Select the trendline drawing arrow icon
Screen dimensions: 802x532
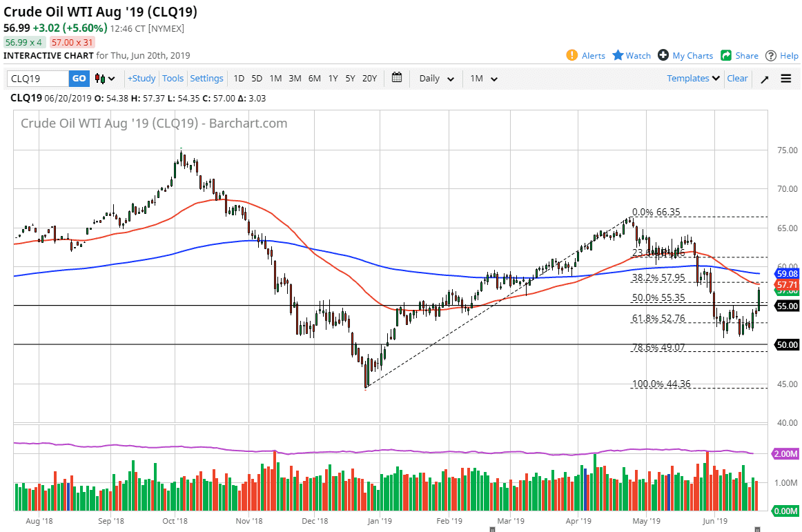pyautogui.click(x=764, y=79)
